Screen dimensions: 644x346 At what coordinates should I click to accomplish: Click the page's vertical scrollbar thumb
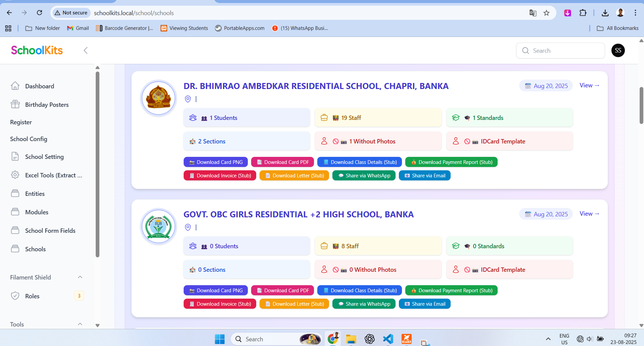pyautogui.click(x=641, y=105)
